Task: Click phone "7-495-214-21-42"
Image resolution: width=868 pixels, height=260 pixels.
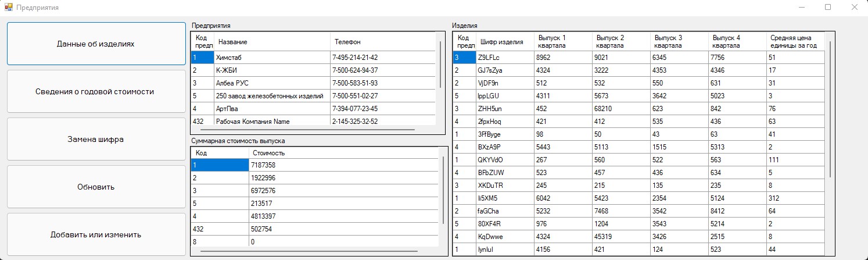Action: point(382,58)
